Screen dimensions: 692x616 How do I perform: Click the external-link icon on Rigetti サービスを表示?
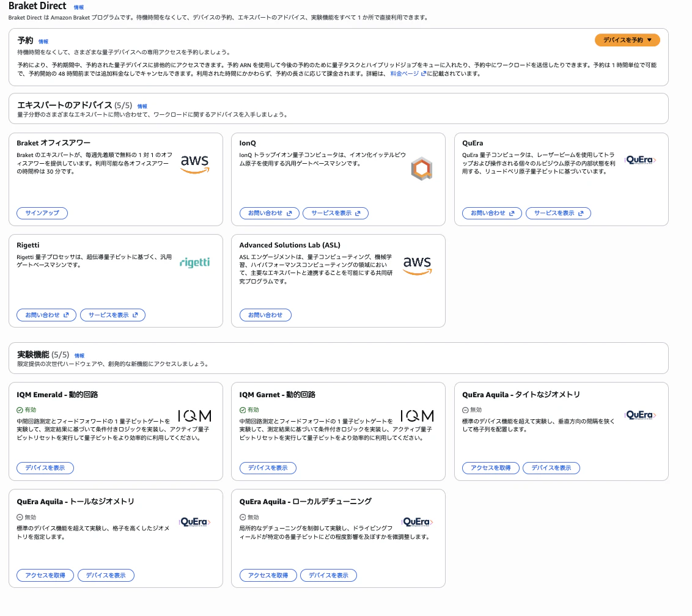(x=136, y=315)
